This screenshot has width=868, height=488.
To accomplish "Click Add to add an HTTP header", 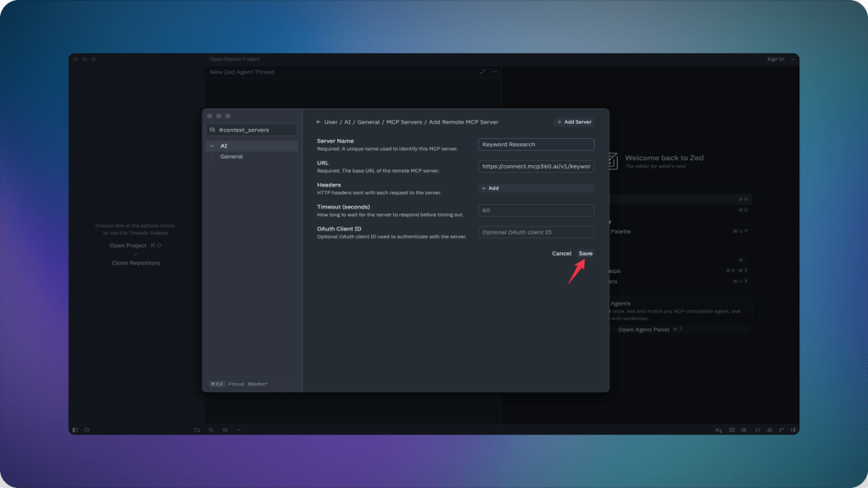I will click(x=536, y=189).
